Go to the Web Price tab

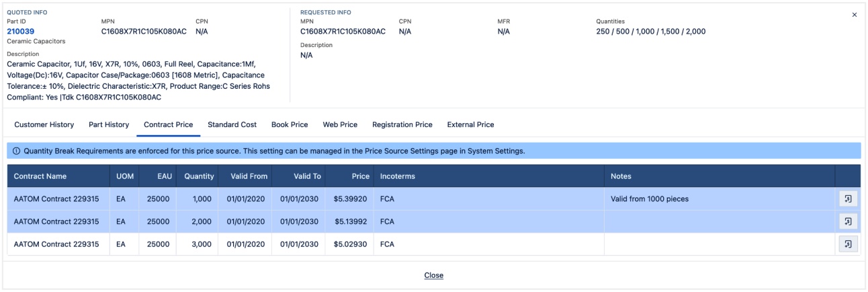pyautogui.click(x=340, y=124)
